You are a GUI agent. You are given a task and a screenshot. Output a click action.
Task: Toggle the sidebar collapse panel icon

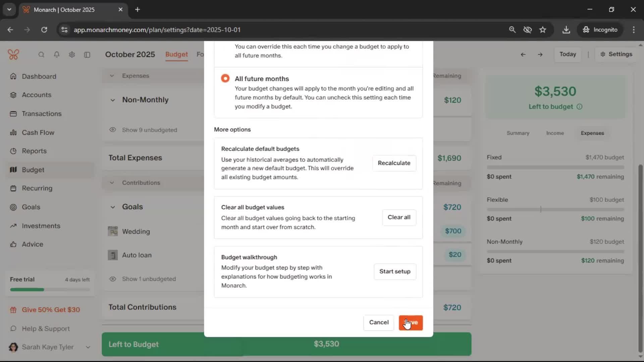coord(87,55)
